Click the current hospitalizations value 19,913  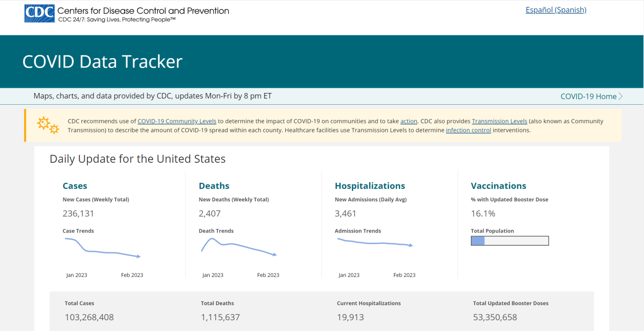pos(350,317)
